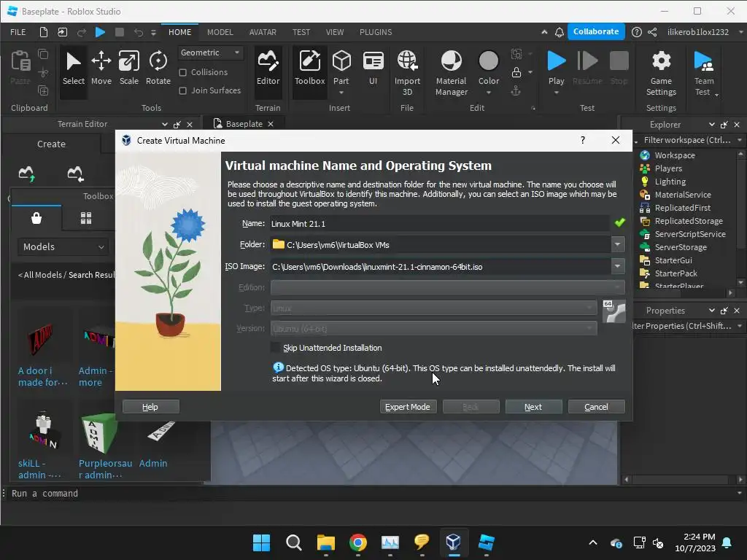Toggle the Collisions checkbox
Screen dimensions: 747x560
point(182,72)
